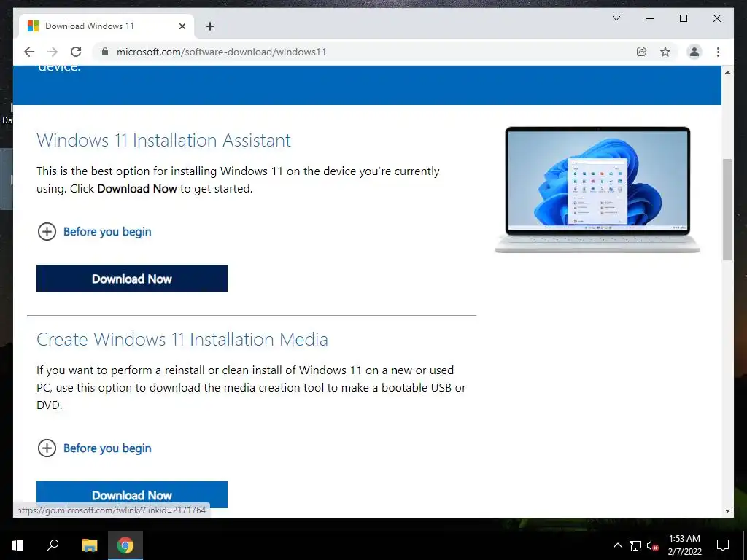Click the scrollbar down arrow
The height and width of the screenshot is (560, 747).
click(727, 511)
